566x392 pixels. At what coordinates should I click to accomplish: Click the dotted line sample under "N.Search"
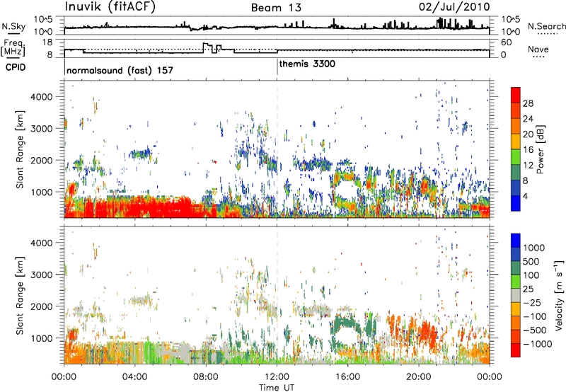[548, 34]
